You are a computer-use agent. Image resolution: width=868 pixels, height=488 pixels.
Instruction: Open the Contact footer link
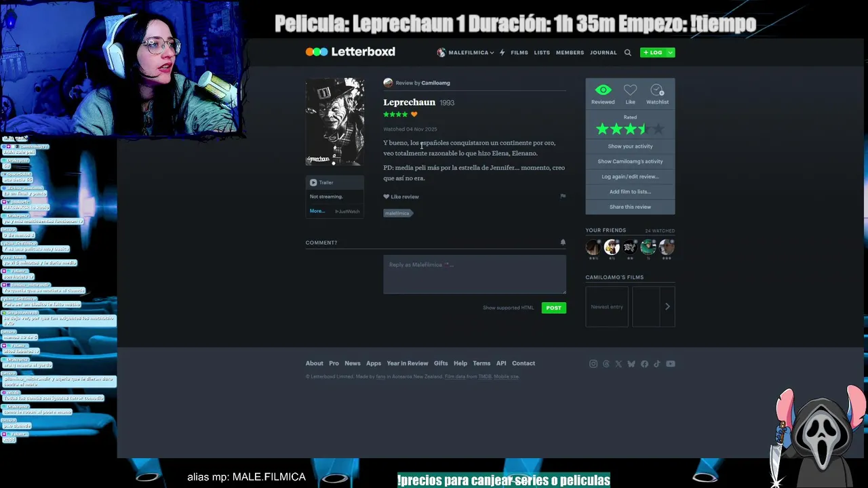(524, 363)
